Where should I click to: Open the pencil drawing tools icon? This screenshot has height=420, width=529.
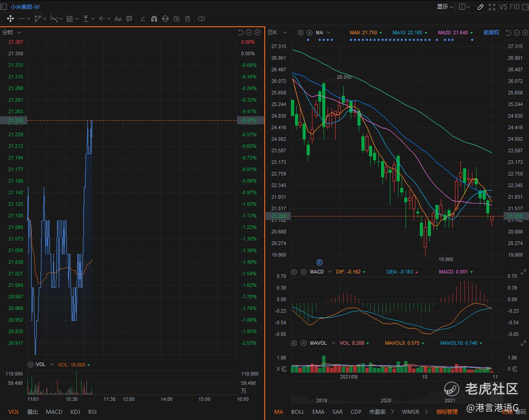(x=480, y=7)
